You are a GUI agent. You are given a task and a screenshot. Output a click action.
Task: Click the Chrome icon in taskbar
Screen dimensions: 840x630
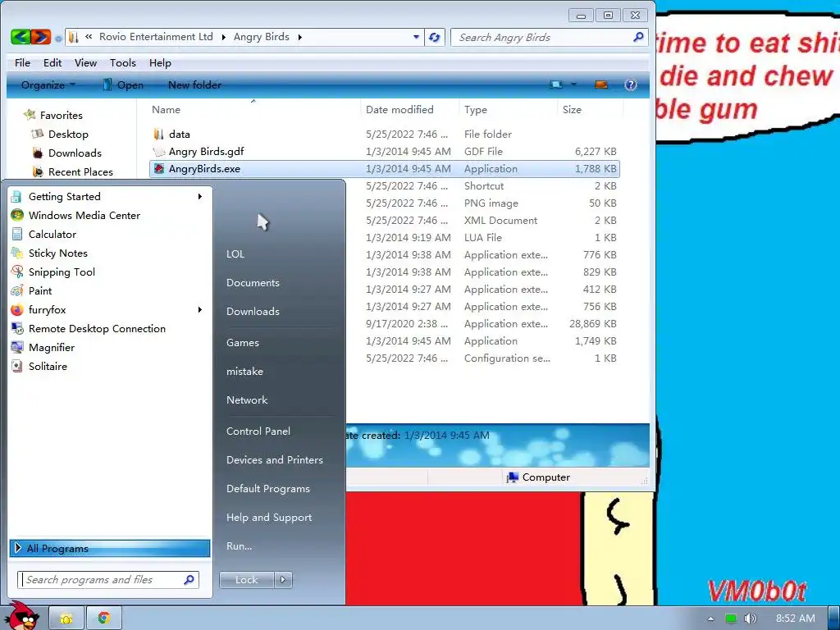click(104, 619)
